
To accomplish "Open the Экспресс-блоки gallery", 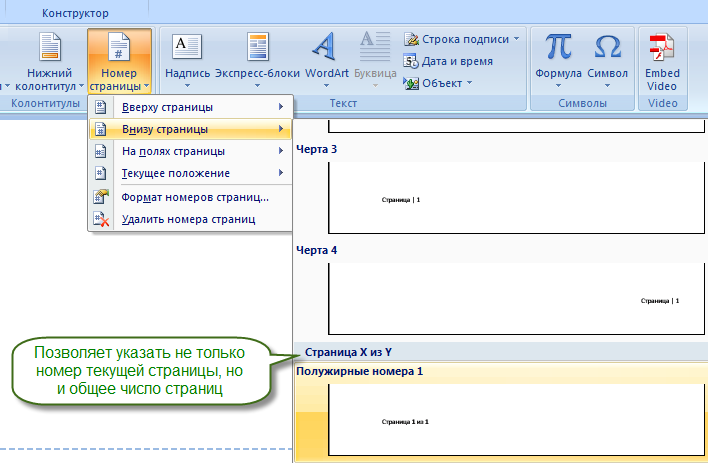I will pyautogui.click(x=257, y=46).
